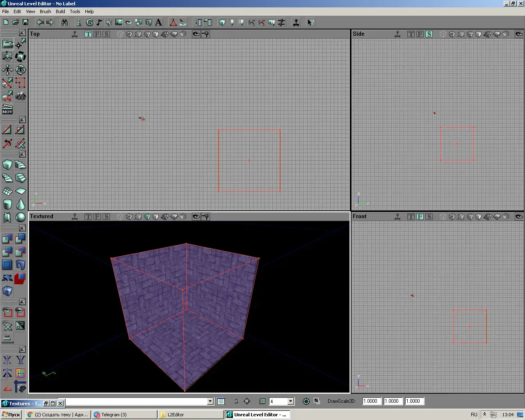Select the Brush Clipping tool
The image size is (525, 420).
click(7, 83)
